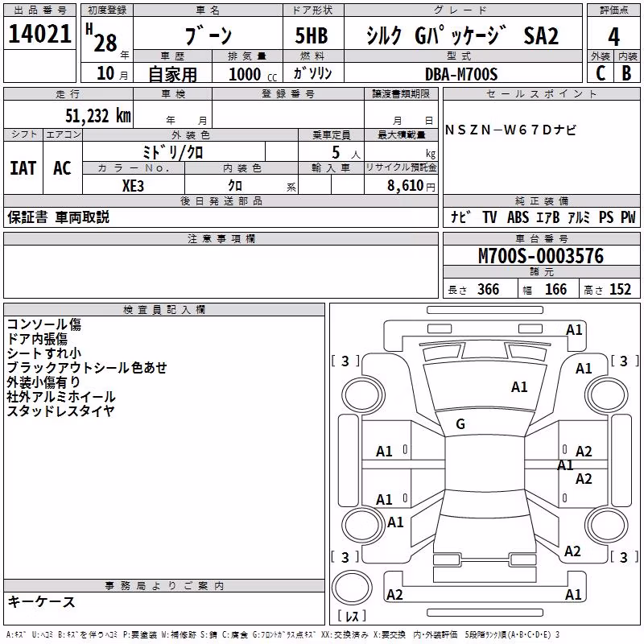Click note スタッドレスタイヤ
Screen dimensions: 644x644
click(x=61, y=411)
